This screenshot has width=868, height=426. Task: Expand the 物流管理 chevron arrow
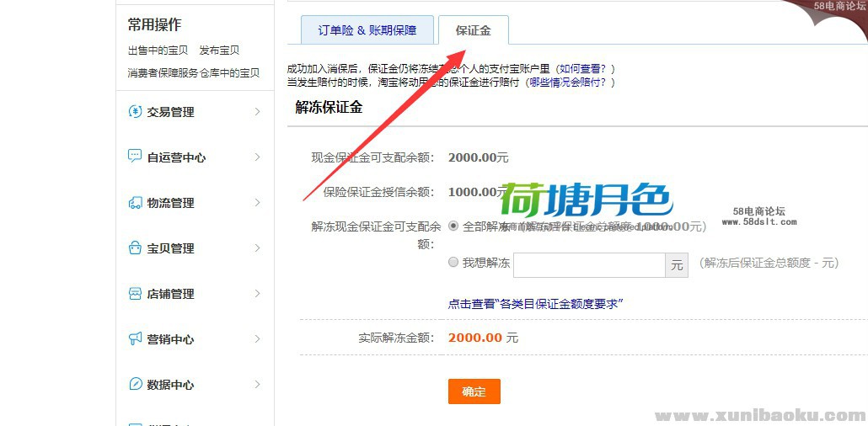(257, 203)
